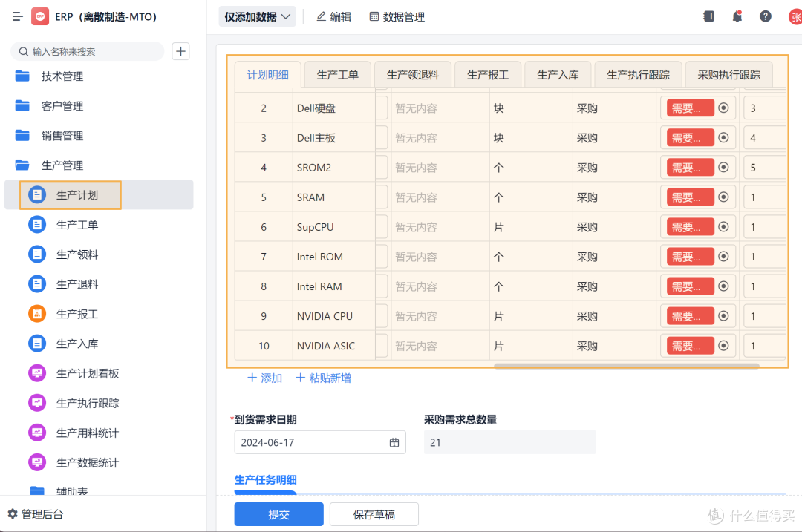Select radio button in Dell硬盘 row

pyautogui.click(x=723, y=108)
